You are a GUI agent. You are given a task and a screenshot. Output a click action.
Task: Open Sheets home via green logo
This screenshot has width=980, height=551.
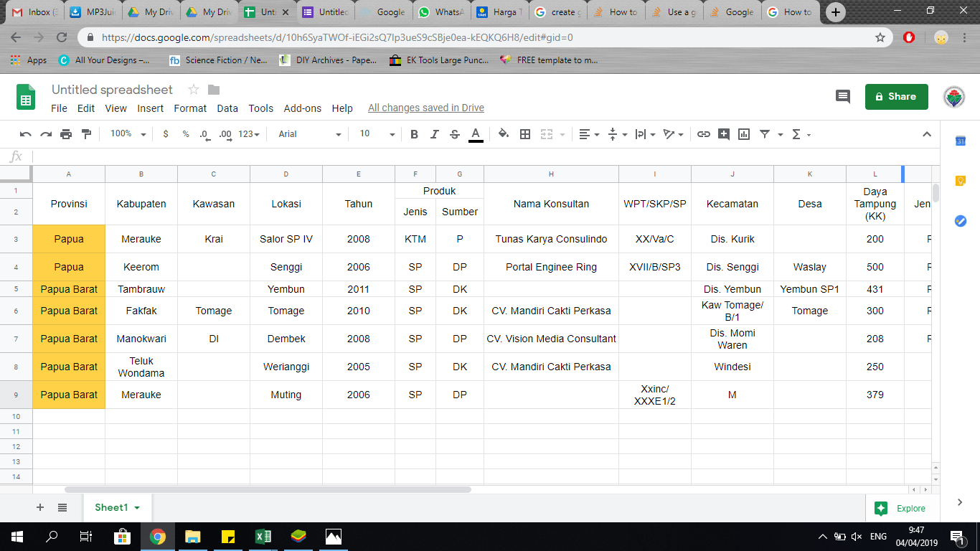tap(26, 98)
